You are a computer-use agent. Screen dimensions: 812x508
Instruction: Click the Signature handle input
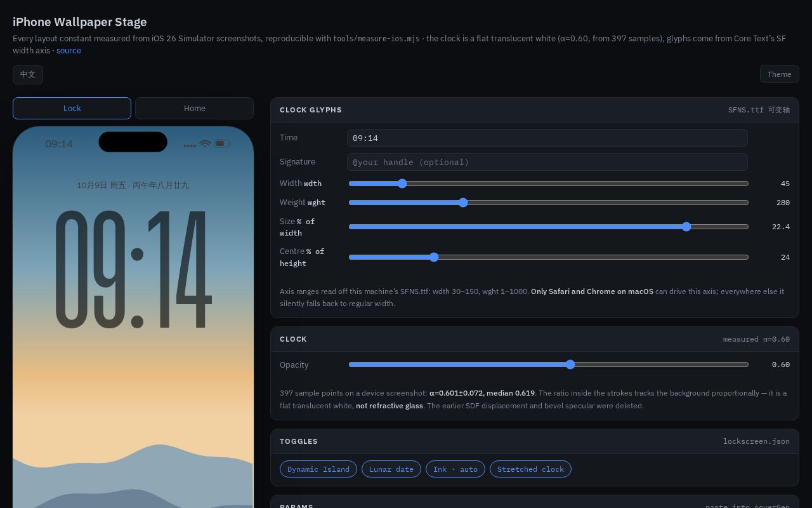point(547,162)
